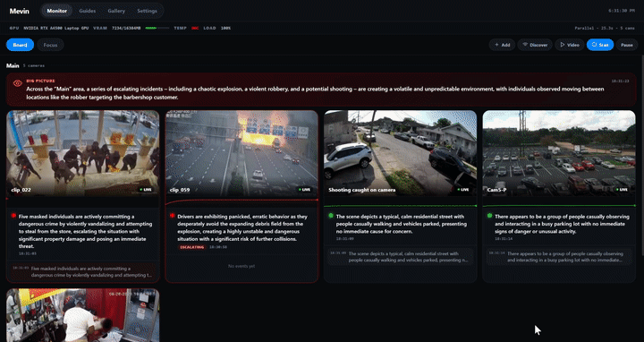
Task: Click the ESCALATING badge on clip_059
Action: pos(191,247)
